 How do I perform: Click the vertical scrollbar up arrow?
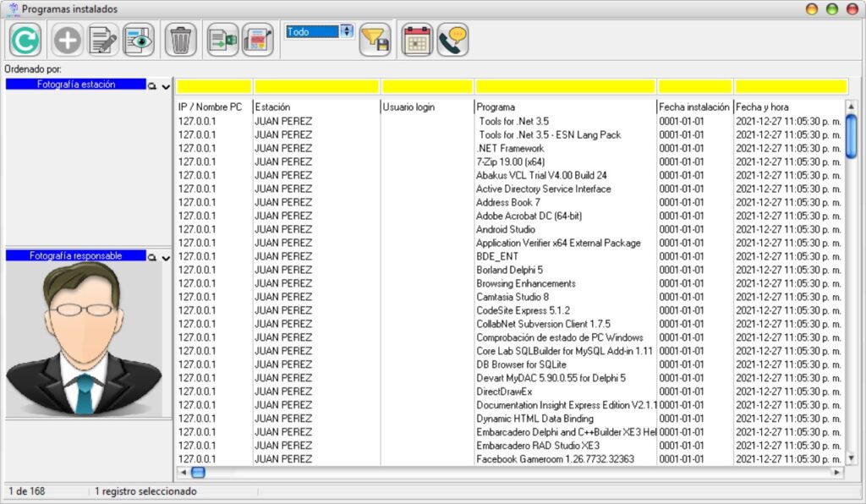point(851,107)
